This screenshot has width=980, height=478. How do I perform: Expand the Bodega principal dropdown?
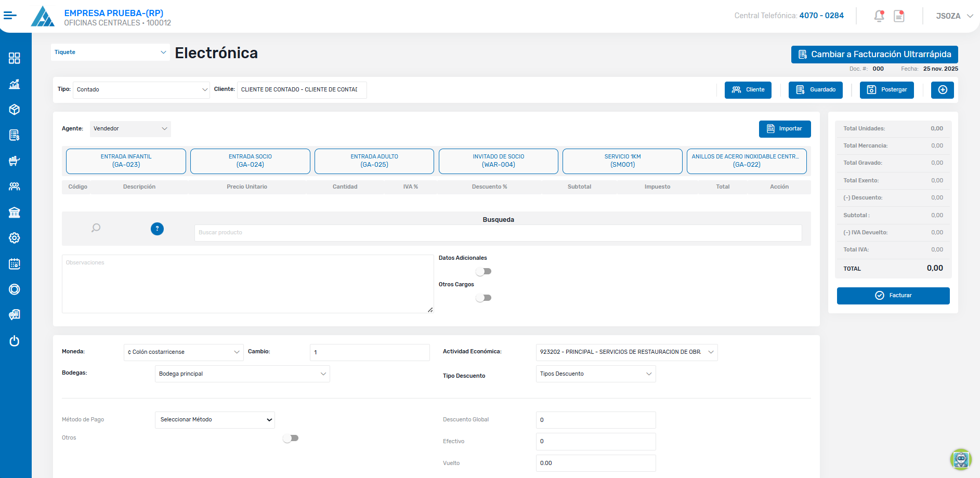point(242,374)
